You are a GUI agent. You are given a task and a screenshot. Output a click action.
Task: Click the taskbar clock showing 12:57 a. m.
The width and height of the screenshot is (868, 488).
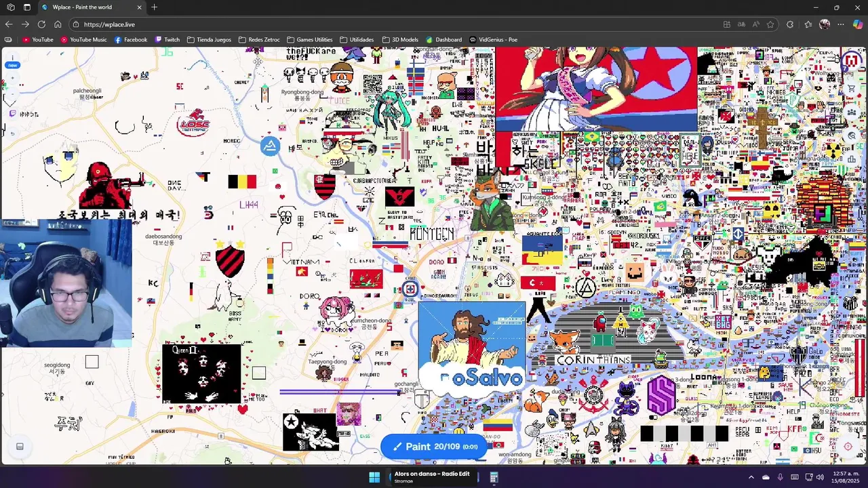(846, 477)
